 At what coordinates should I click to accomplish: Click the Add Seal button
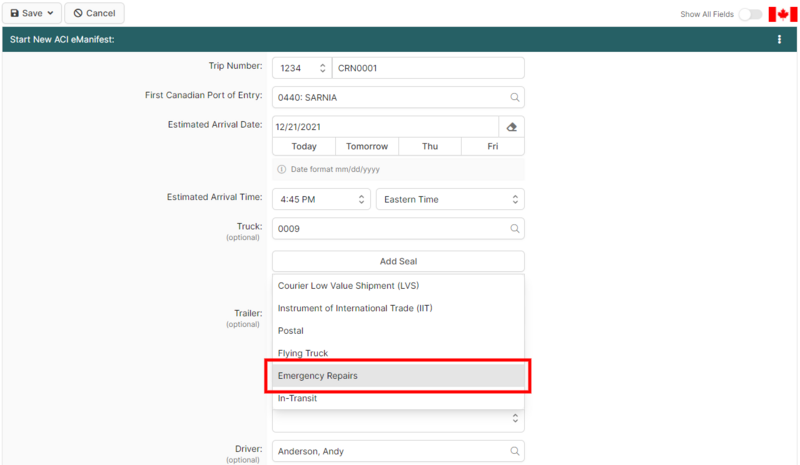pos(398,261)
